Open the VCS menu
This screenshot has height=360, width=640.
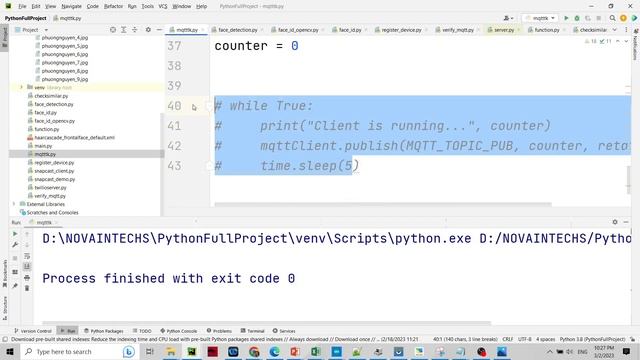(162, 7)
